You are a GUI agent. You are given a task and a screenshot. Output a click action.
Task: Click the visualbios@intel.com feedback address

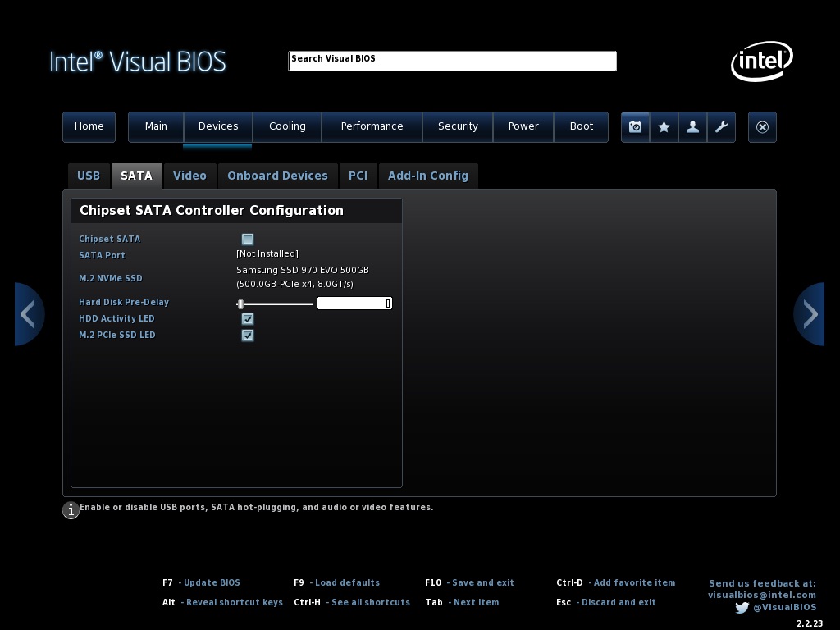click(x=762, y=596)
